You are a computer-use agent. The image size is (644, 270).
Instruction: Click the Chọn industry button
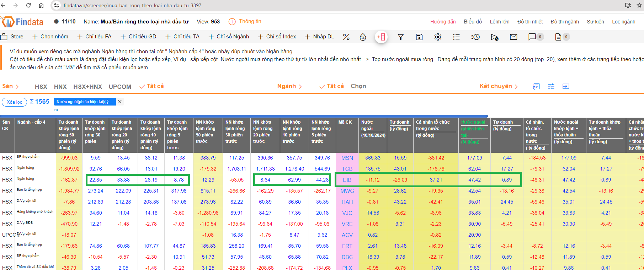358,86
